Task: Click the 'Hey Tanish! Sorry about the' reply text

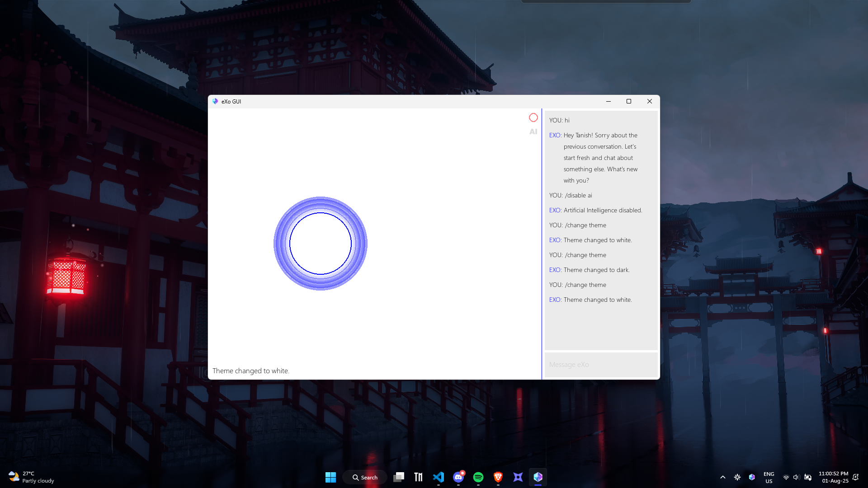Action: [600, 135]
